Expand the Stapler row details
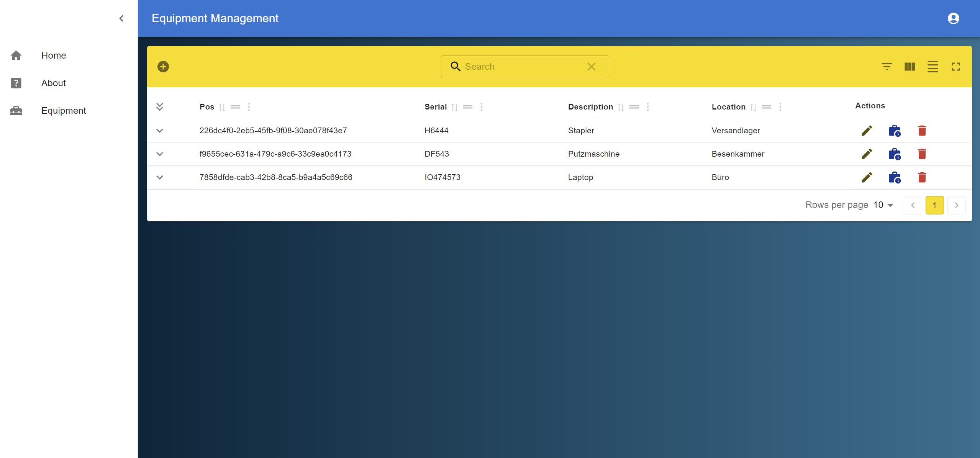Image resolution: width=980 pixels, height=458 pixels. pos(160,131)
